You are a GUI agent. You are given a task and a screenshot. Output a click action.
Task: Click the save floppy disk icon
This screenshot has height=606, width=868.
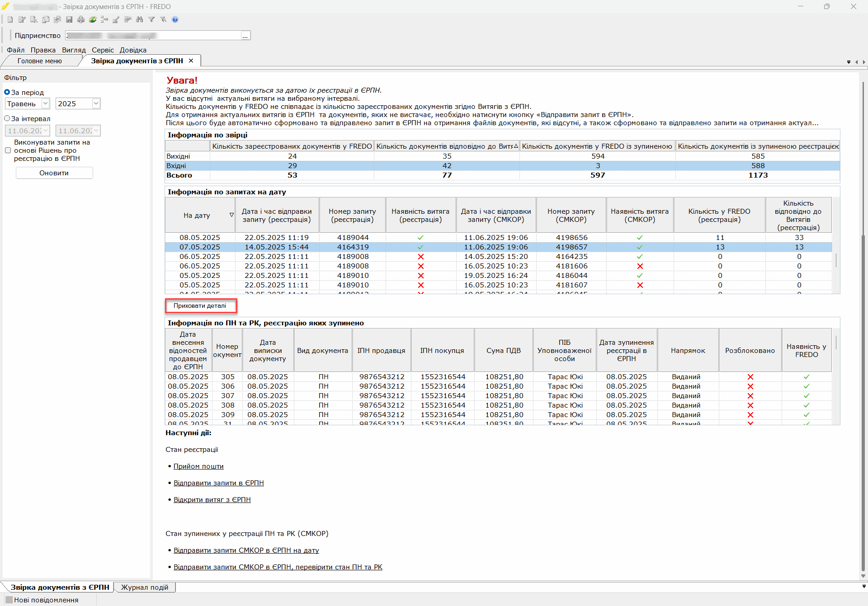click(x=69, y=19)
